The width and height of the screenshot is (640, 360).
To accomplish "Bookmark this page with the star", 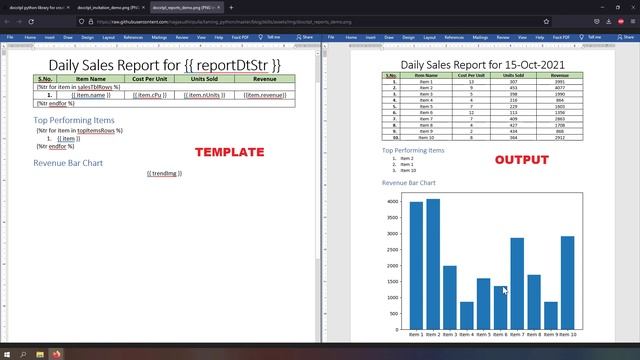I will click(546, 22).
